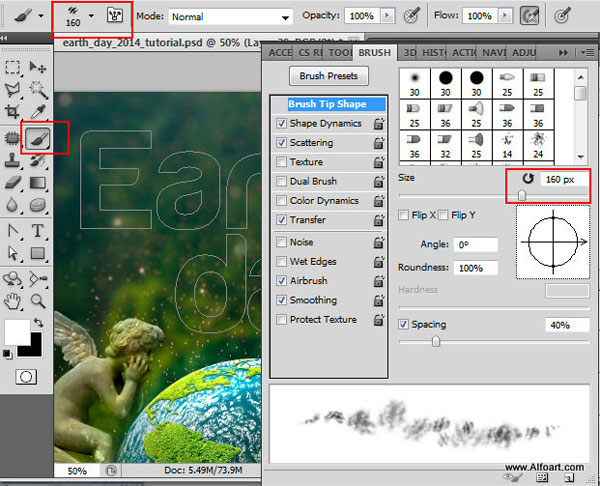Toggle the Brush panel from options bar
Screen dimensions: 600x486
click(114, 15)
